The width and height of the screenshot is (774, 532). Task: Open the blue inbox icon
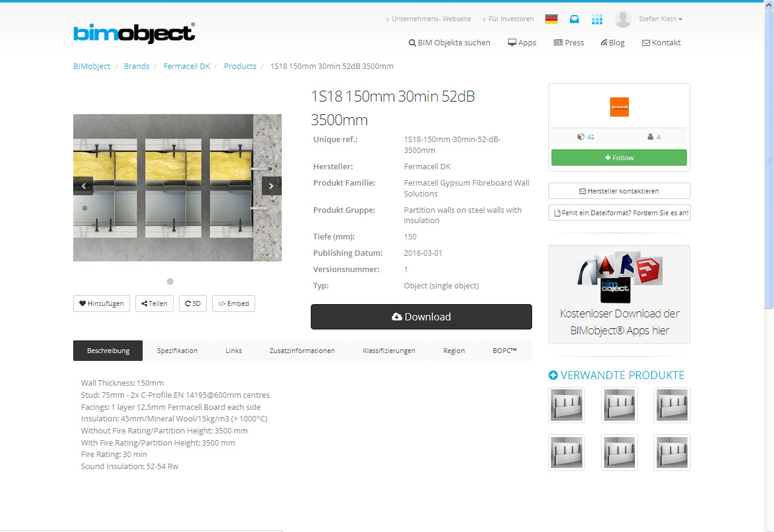(574, 19)
